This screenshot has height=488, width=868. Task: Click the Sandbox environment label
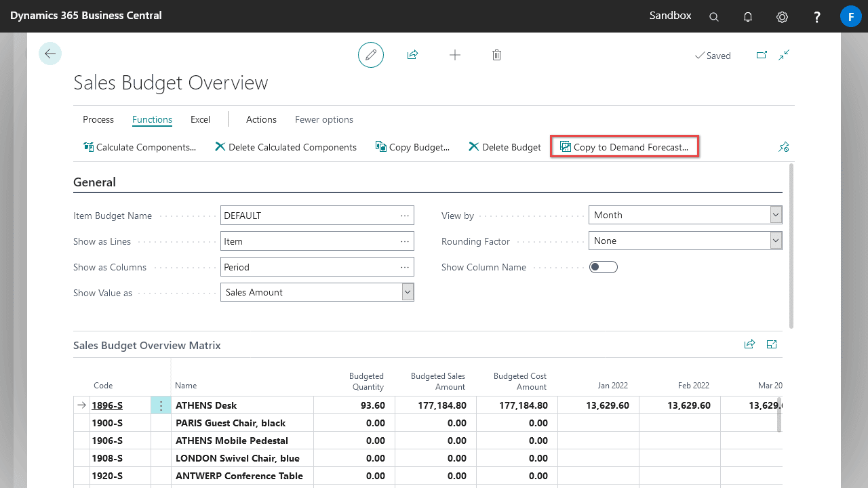pyautogui.click(x=670, y=15)
